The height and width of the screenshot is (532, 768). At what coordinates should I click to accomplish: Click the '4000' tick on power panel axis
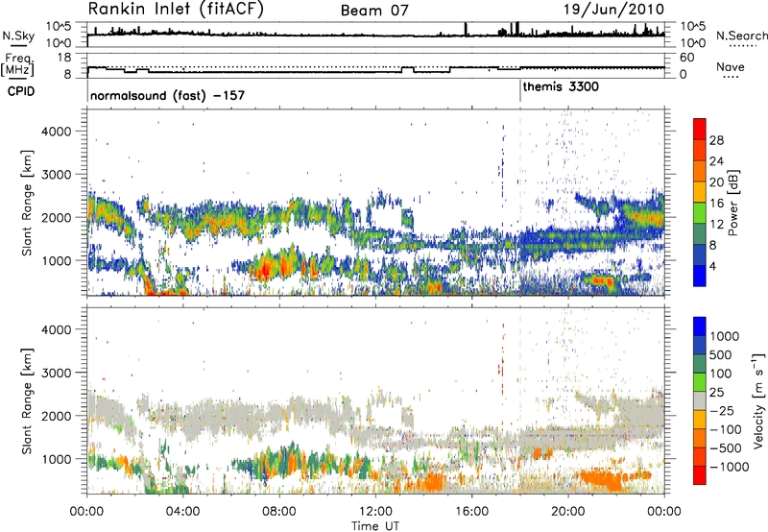click(x=56, y=132)
